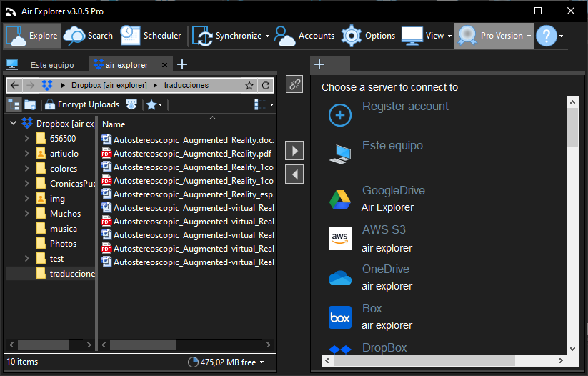Refresh the folder listing

pos(266,86)
